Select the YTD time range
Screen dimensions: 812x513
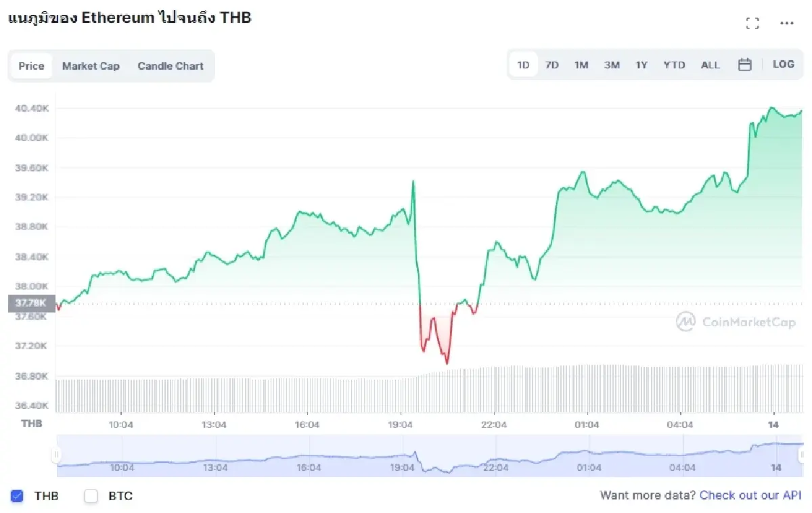[674, 64]
